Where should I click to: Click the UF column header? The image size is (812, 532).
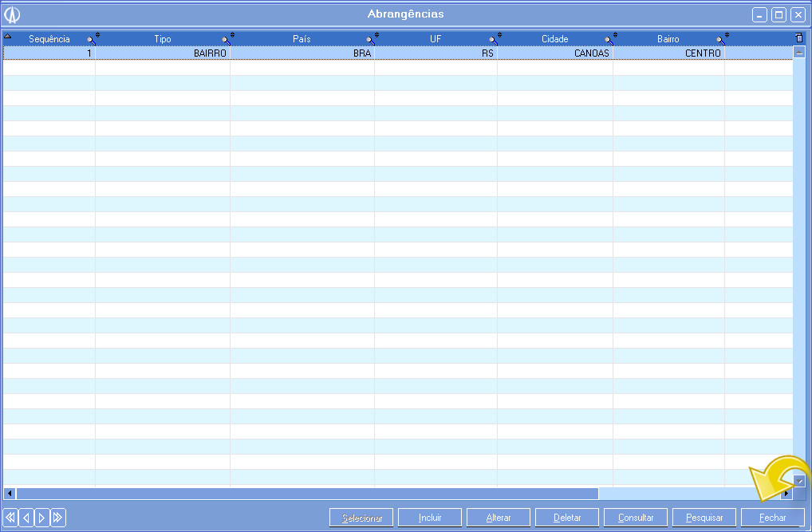(x=436, y=39)
